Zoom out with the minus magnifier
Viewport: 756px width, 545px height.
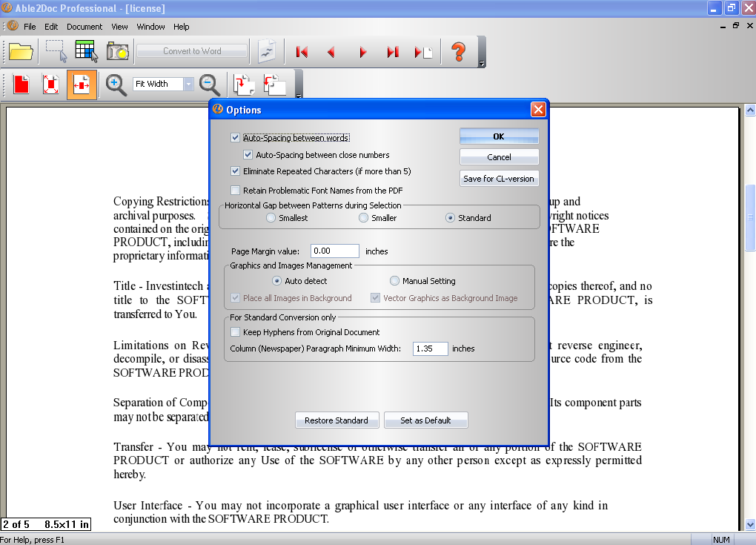(210, 85)
